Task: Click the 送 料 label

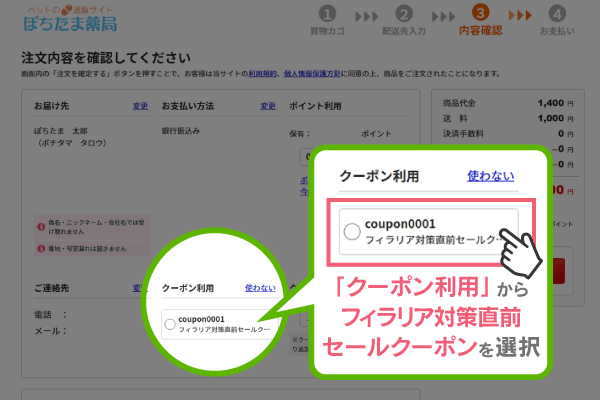Action: tap(455, 118)
